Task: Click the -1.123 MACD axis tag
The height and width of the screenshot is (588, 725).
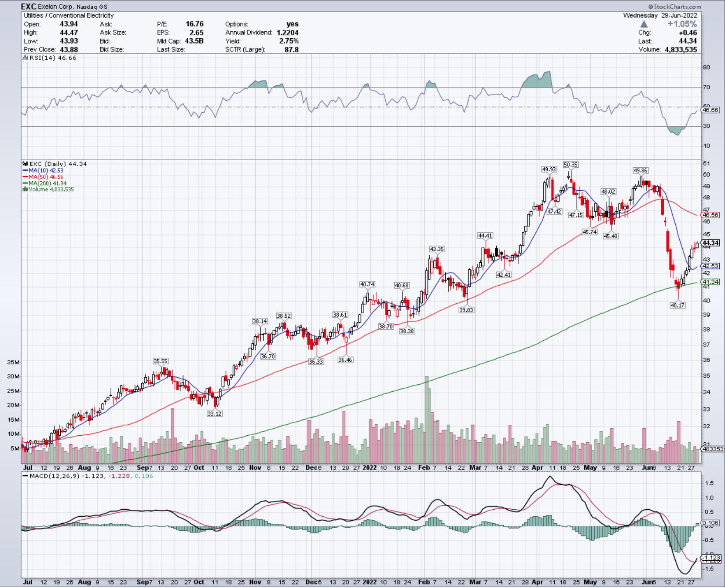Action: 710,558
